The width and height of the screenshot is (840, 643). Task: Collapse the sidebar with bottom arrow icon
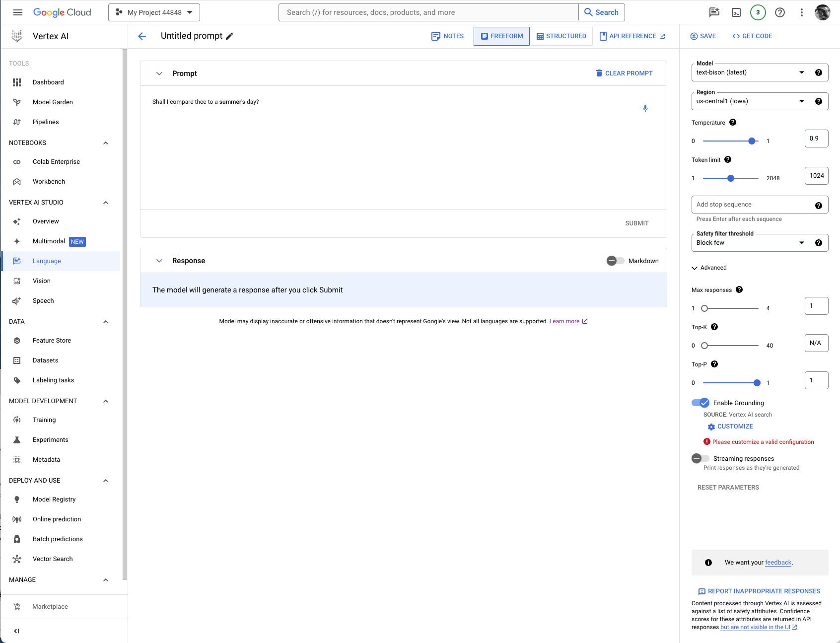pos(16,631)
